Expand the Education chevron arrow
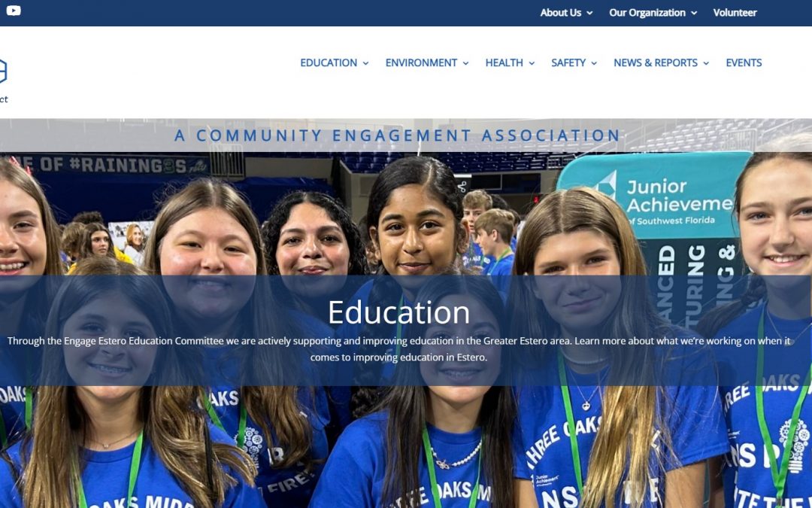 pyautogui.click(x=365, y=63)
